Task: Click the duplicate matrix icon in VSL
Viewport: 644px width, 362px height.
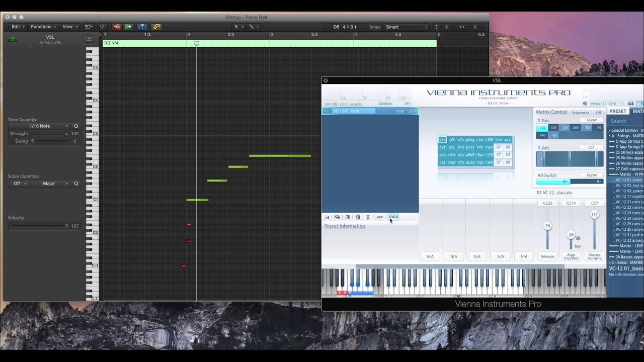Action: [337, 217]
